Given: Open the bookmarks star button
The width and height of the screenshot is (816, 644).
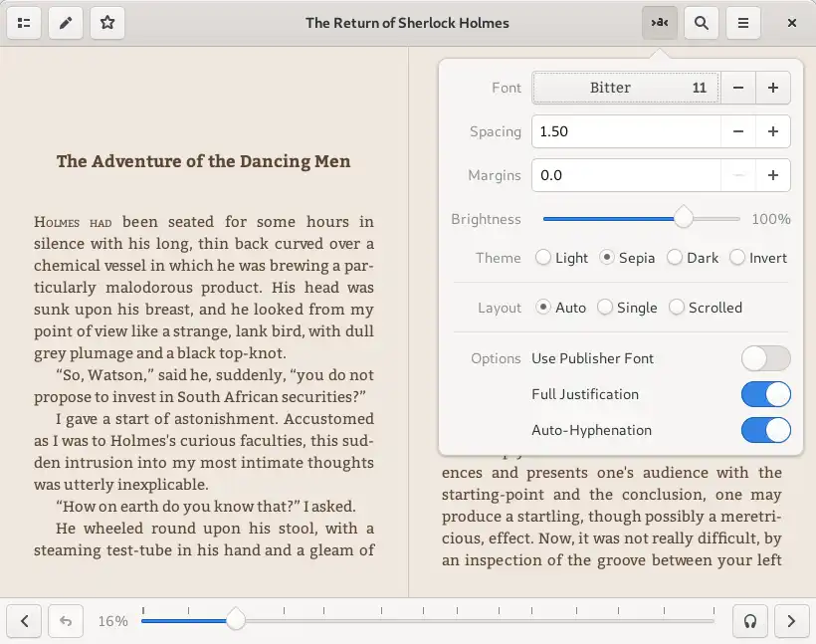Looking at the screenshot, I should (x=107, y=23).
